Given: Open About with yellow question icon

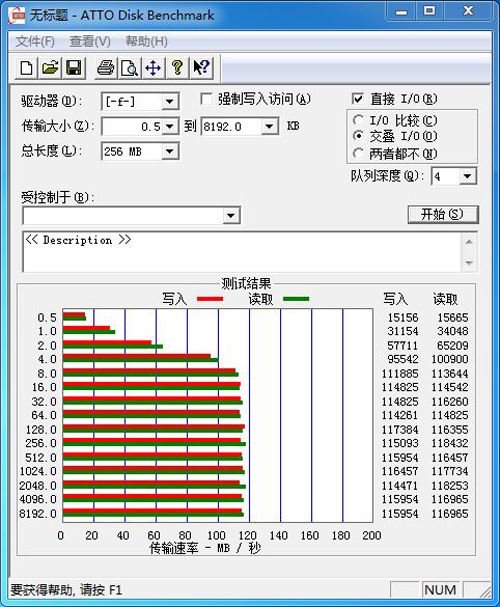Looking at the screenshot, I should coord(177,68).
